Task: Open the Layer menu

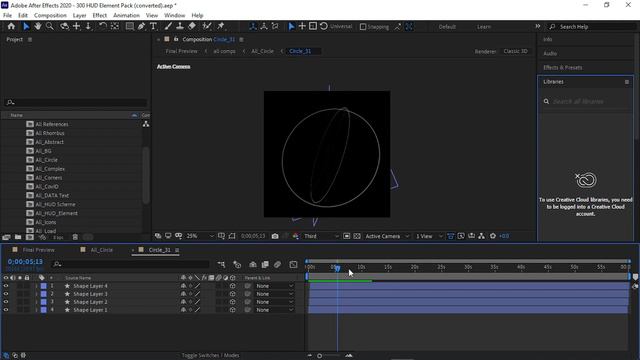Action: pyautogui.click(x=79, y=15)
